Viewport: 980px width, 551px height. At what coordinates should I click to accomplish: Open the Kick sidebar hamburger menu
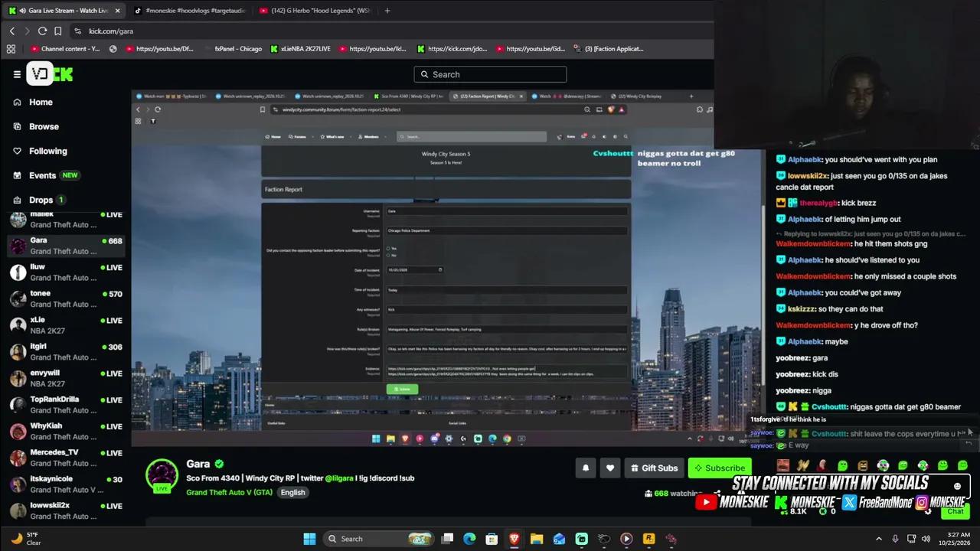pos(17,74)
